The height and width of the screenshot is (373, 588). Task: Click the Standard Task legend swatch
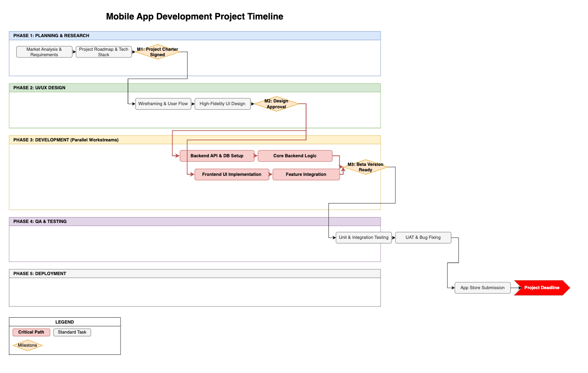(x=72, y=332)
